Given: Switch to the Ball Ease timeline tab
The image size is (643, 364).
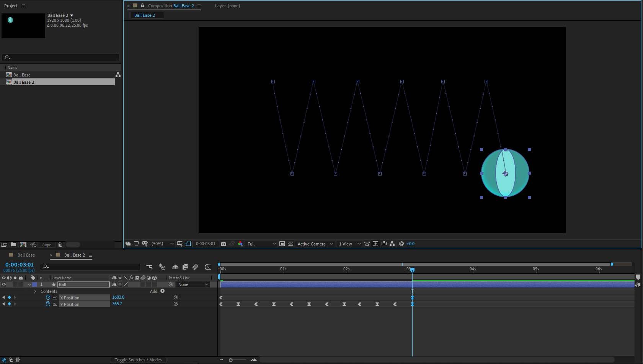Looking at the screenshot, I should [x=26, y=255].
